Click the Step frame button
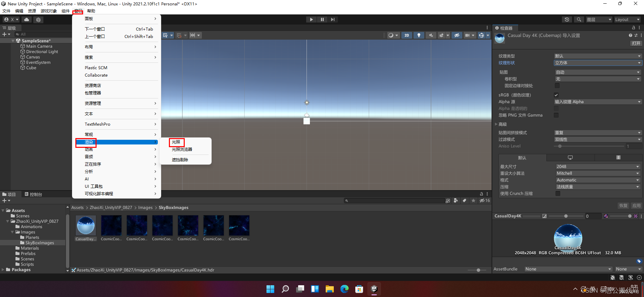Image resolution: width=644 pixels, height=297 pixels. [x=333, y=19]
